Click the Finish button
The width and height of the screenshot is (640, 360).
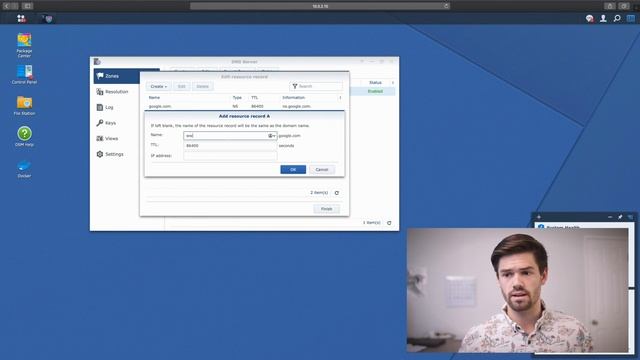[x=327, y=209]
